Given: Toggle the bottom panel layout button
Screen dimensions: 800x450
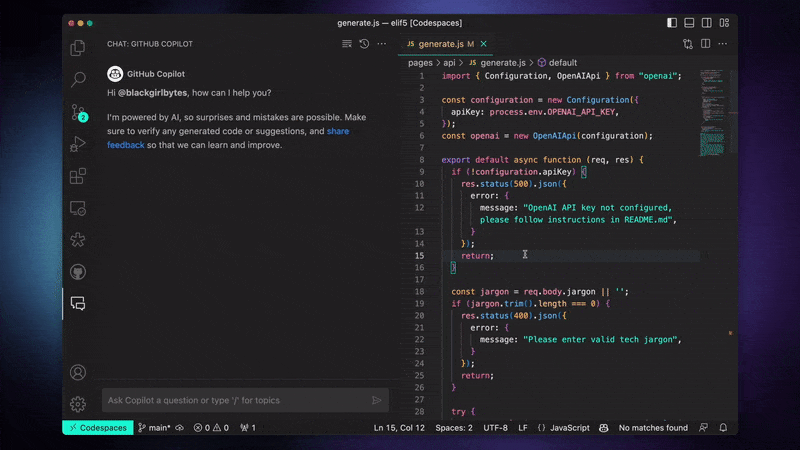Looking at the screenshot, I should (x=689, y=22).
